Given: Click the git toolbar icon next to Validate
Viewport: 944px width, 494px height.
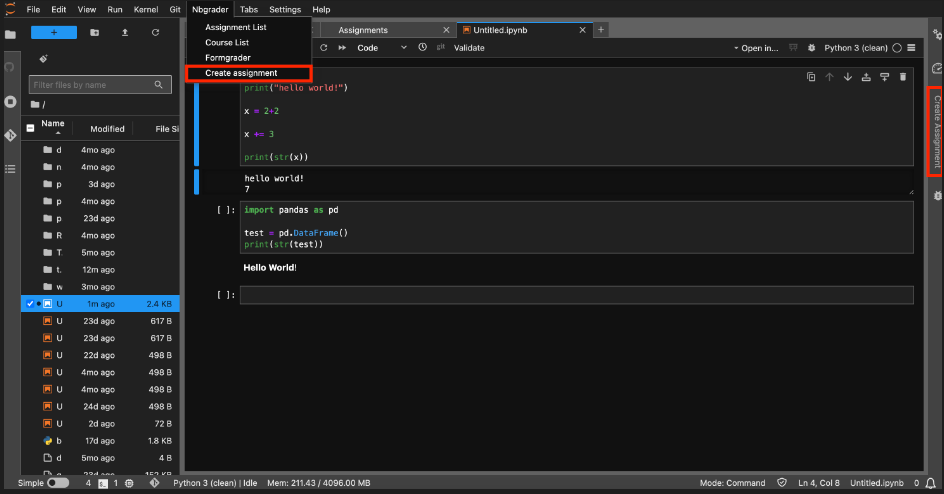Looking at the screenshot, I should point(441,47).
